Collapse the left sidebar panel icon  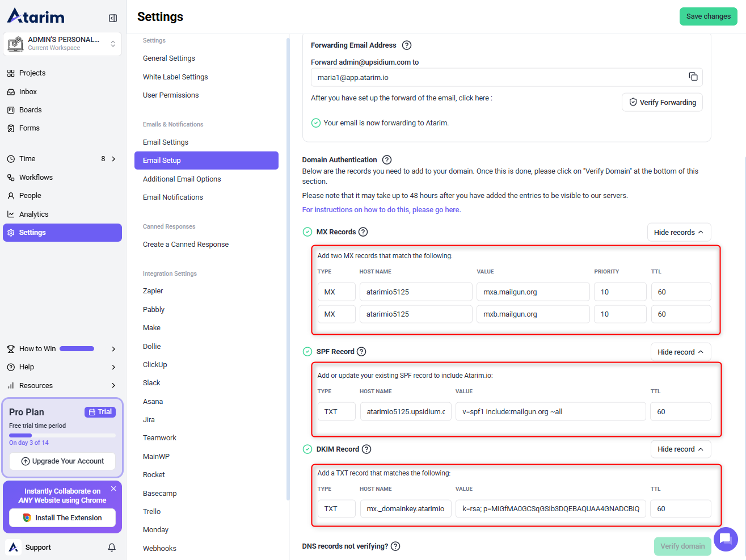pyautogui.click(x=113, y=18)
